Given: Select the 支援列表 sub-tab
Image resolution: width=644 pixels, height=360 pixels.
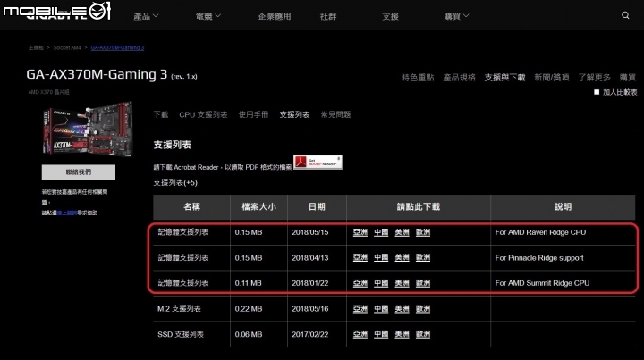Looking at the screenshot, I should [x=294, y=114].
